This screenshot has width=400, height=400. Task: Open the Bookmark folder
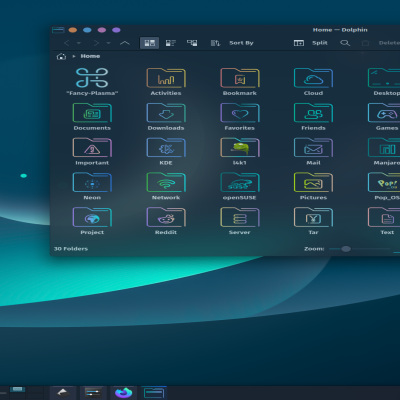coord(240,82)
